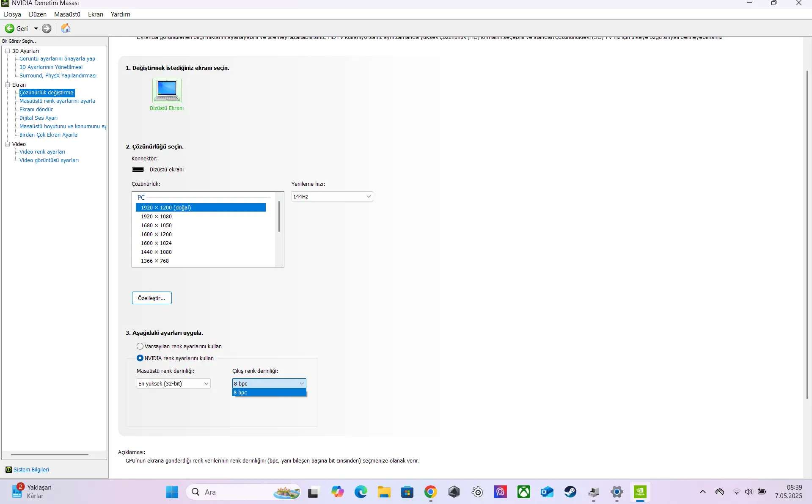The width and height of the screenshot is (812, 504).
Task: Click the main panel vertical scrollbar
Action: click(807, 235)
